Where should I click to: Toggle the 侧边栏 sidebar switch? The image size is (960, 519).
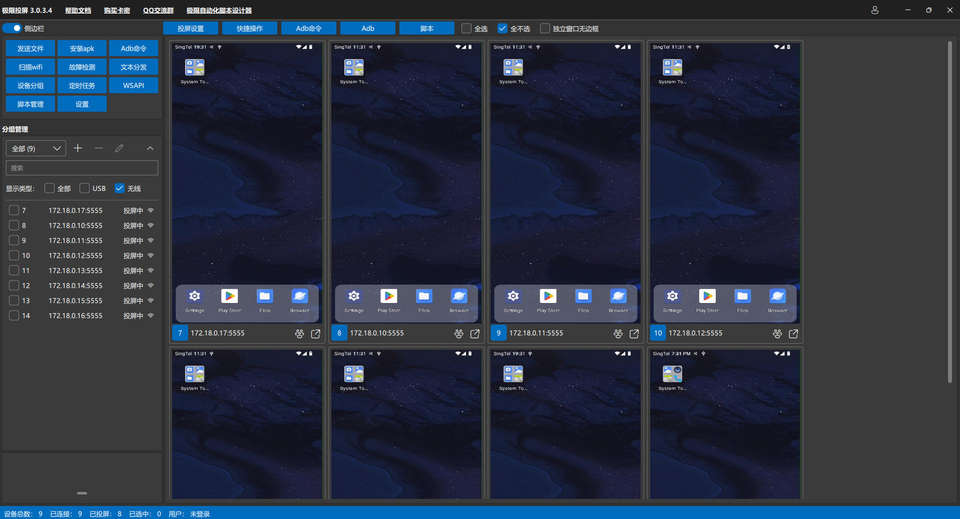(16, 29)
